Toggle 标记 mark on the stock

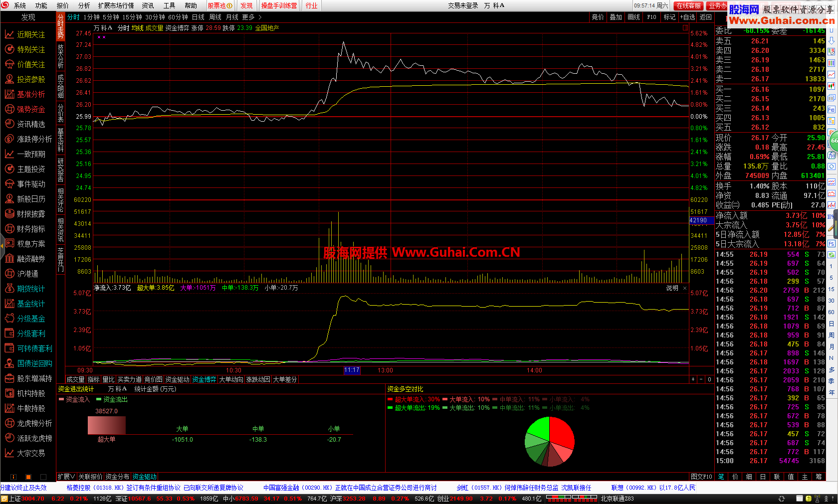(669, 17)
